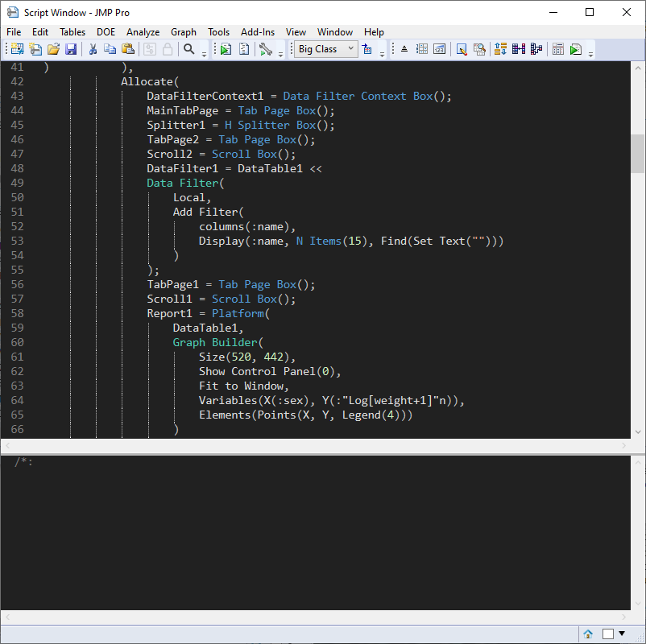Open the File menu
The image size is (646, 644).
pos(14,31)
